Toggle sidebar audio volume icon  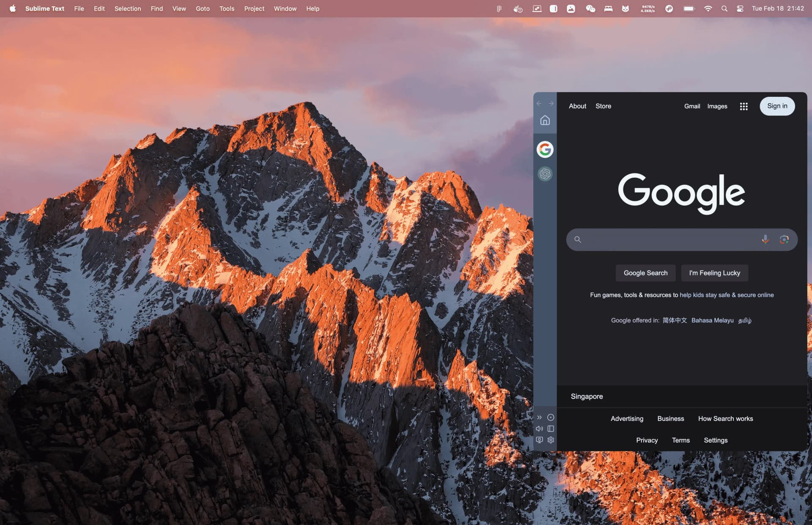[x=539, y=429]
